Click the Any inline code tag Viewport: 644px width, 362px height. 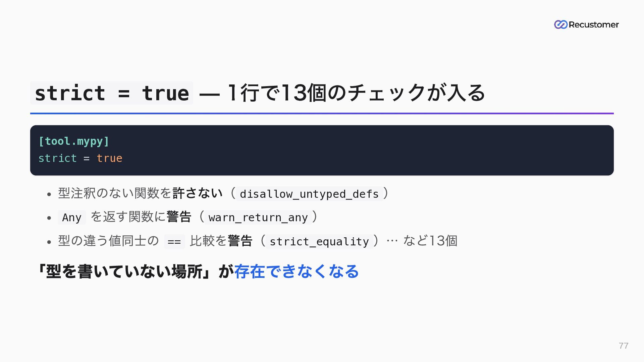click(x=72, y=218)
